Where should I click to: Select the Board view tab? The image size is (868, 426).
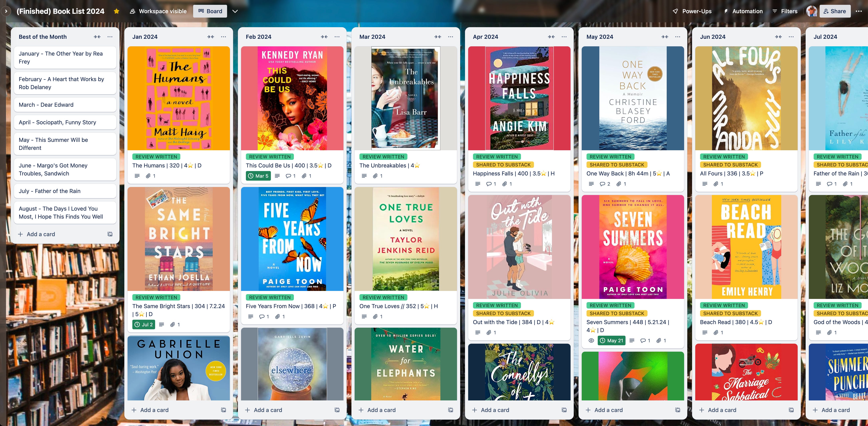click(x=210, y=11)
